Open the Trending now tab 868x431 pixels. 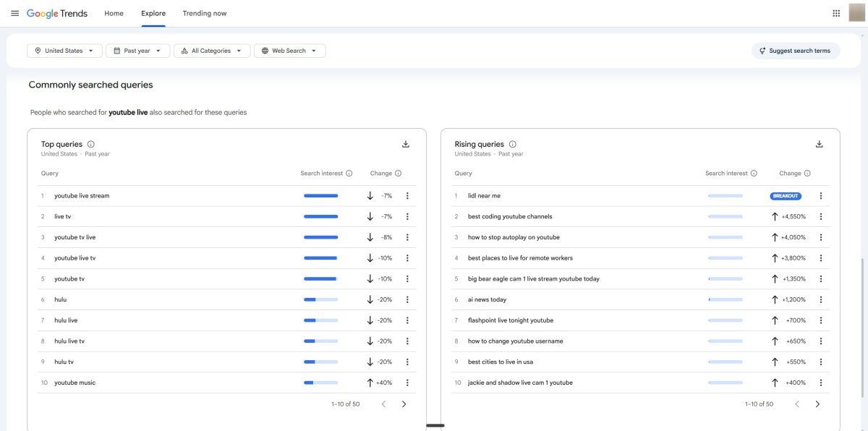205,13
